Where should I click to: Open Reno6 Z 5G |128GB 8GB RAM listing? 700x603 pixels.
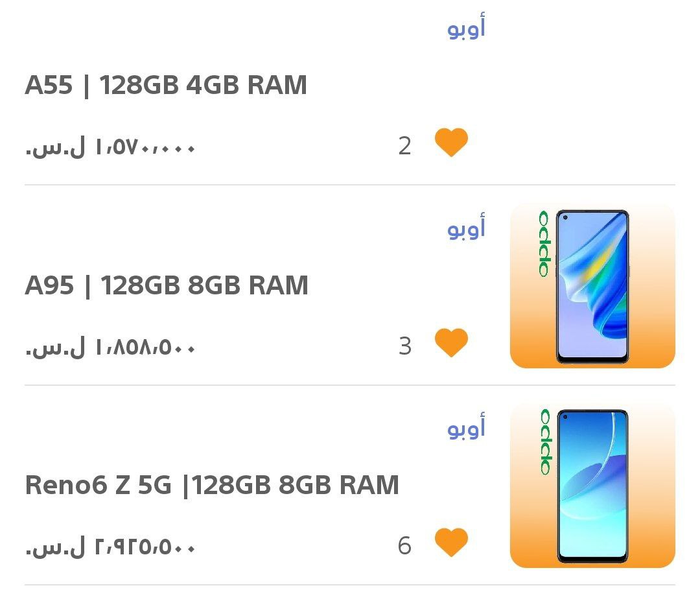point(212,485)
